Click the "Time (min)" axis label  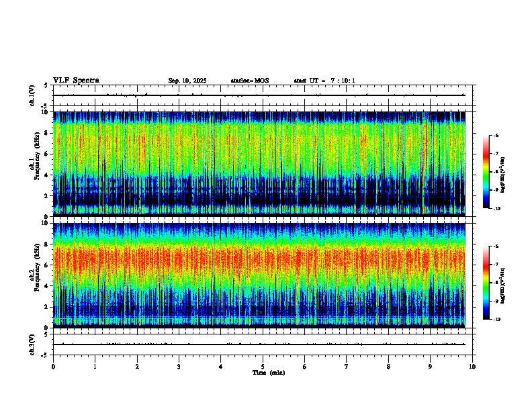pyautogui.click(x=269, y=373)
